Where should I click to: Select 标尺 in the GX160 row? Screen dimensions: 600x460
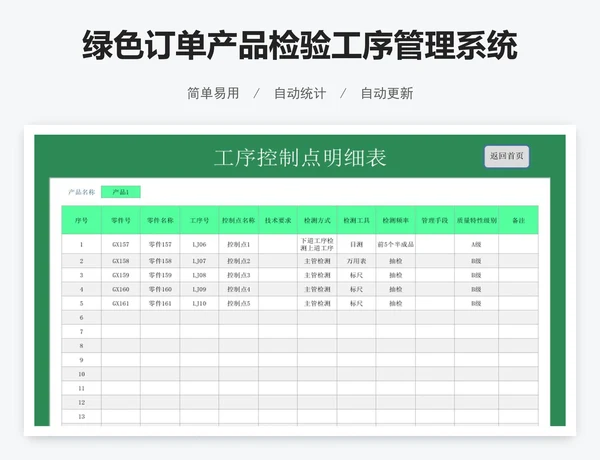(356, 289)
